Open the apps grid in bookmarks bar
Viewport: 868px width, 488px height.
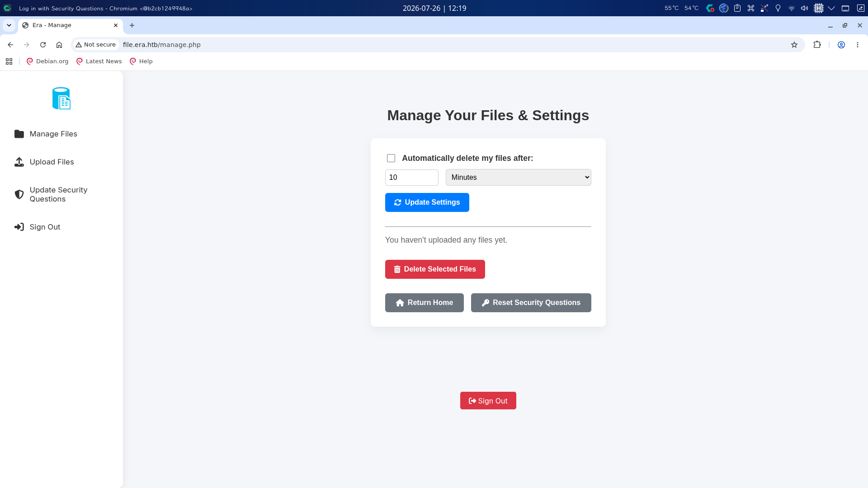(9, 61)
